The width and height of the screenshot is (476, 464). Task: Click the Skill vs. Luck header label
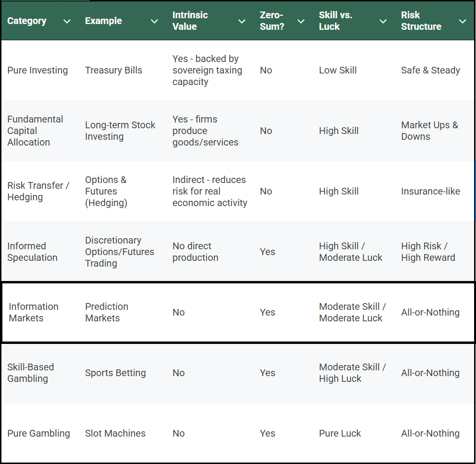(x=335, y=21)
